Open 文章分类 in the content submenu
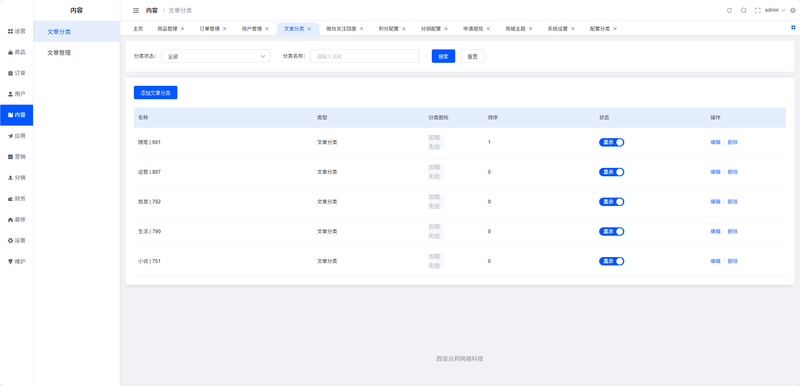 pyautogui.click(x=77, y=32)
